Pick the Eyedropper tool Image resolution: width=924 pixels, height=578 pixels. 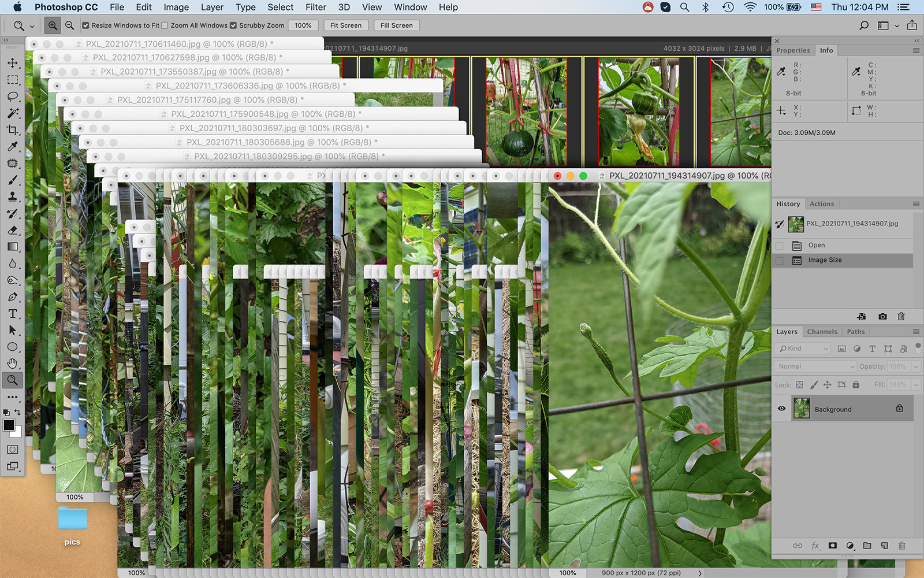pos(13,147)
